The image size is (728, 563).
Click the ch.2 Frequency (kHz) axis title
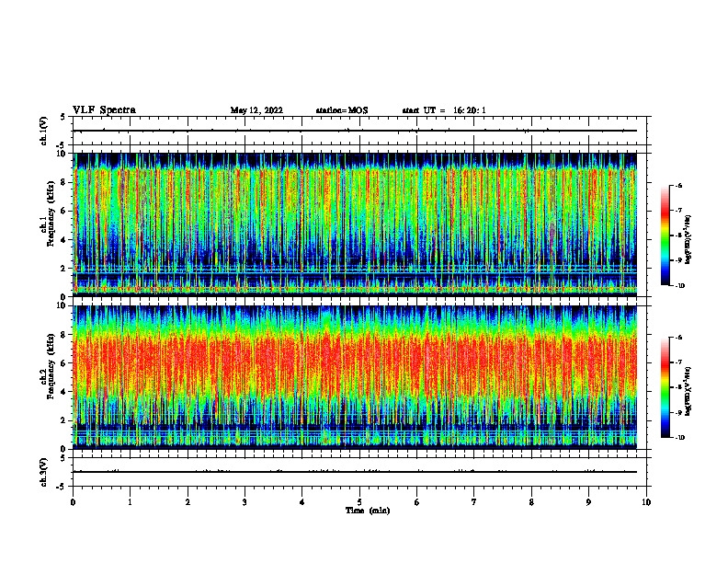pos(48,366)
